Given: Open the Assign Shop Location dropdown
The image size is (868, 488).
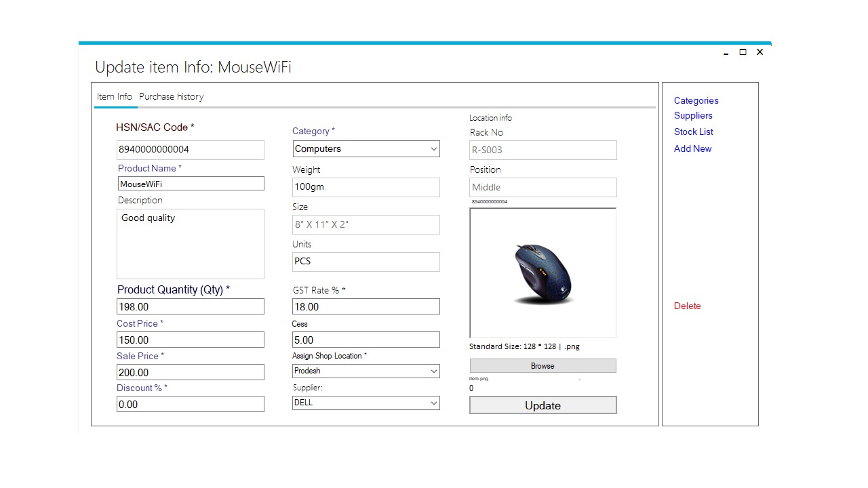Looking at the screenshot, I should pyautogui.click(x=367, y=371).
